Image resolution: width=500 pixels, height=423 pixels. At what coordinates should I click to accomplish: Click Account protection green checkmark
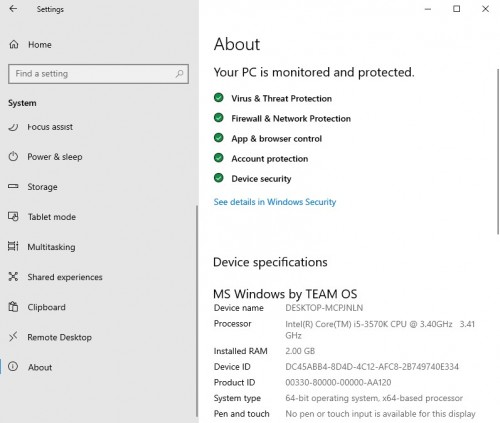(x=219, y=158)
